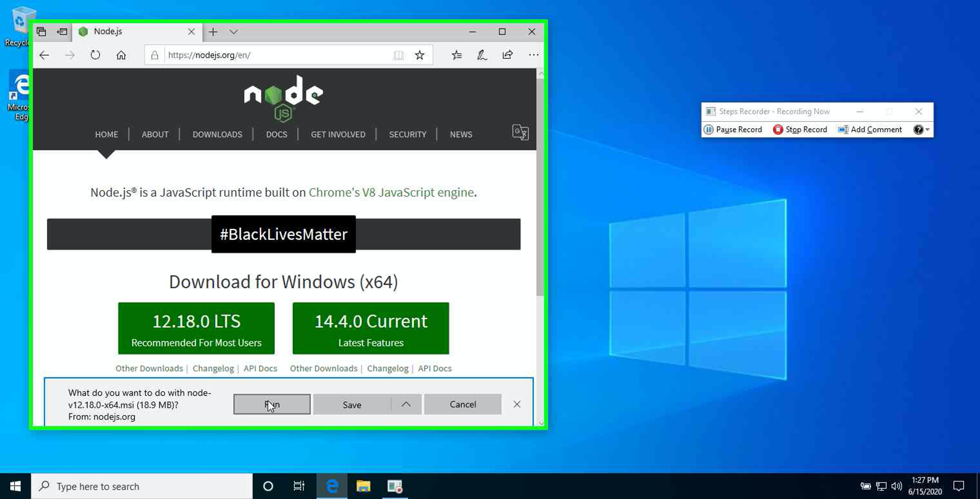The image size is (980, 499).
Task: Close the Node.js tab
Action: point(191,32)
